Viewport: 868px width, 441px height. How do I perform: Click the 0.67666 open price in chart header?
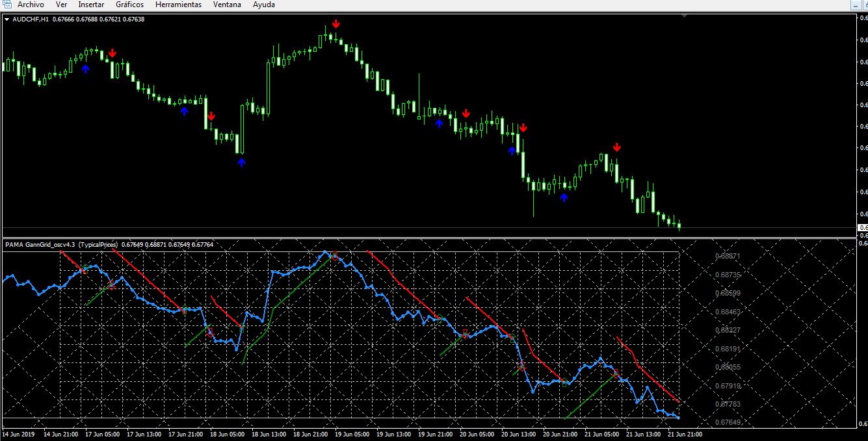click(x=63, y=19)
